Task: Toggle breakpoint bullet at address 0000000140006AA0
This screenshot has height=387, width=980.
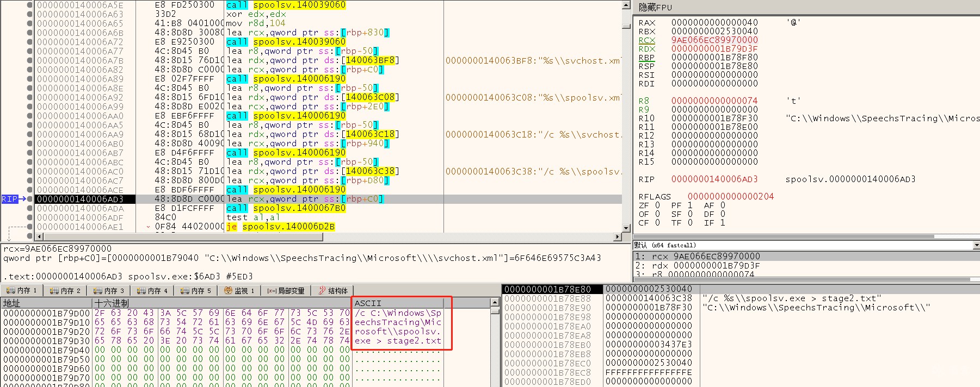Action: pos(29,116)
